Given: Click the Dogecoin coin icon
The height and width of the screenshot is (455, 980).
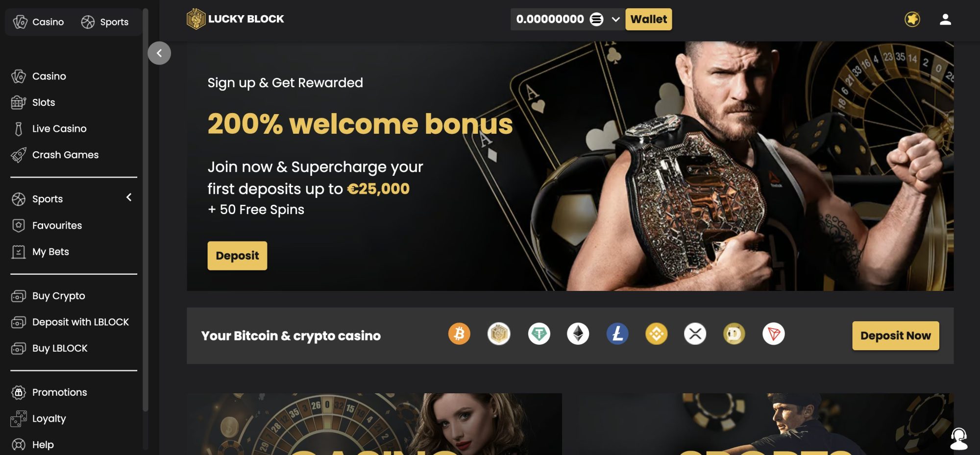Looking at the screenshot, I should (734, 334).
